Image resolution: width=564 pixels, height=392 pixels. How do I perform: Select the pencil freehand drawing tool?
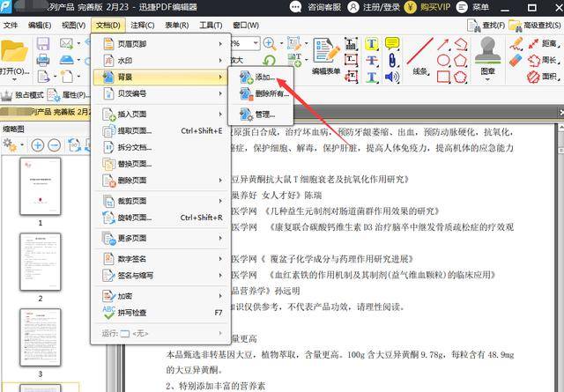coord(516,44)
